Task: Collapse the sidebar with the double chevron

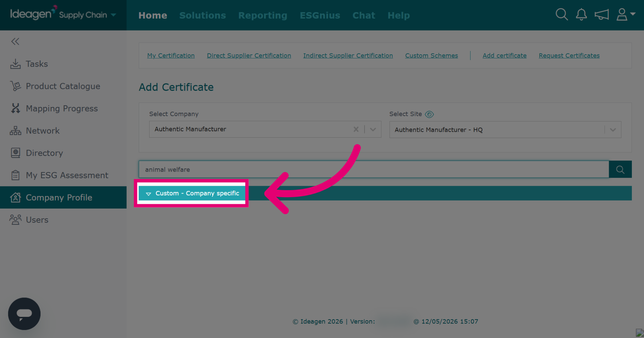Action: pyautogui.click(x=15, y=41)
